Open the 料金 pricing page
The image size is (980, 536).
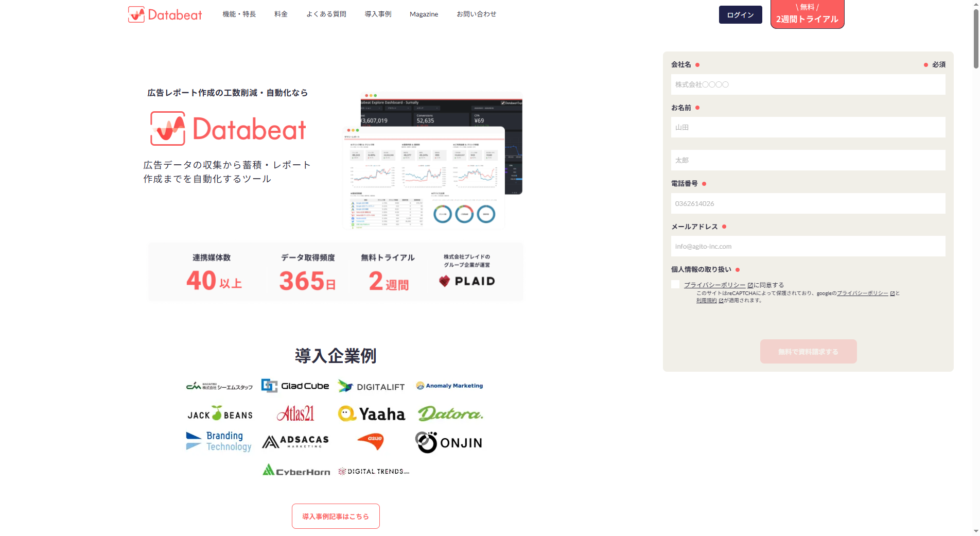(281, 14)
